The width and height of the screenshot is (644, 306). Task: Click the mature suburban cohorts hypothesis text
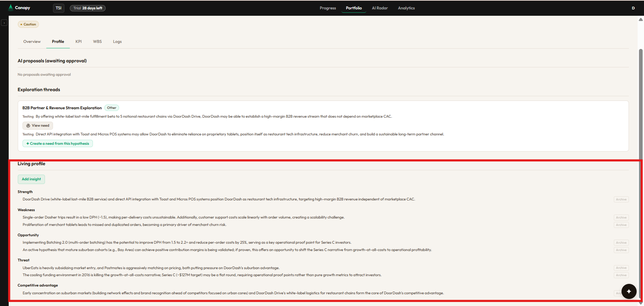(227, 250)
